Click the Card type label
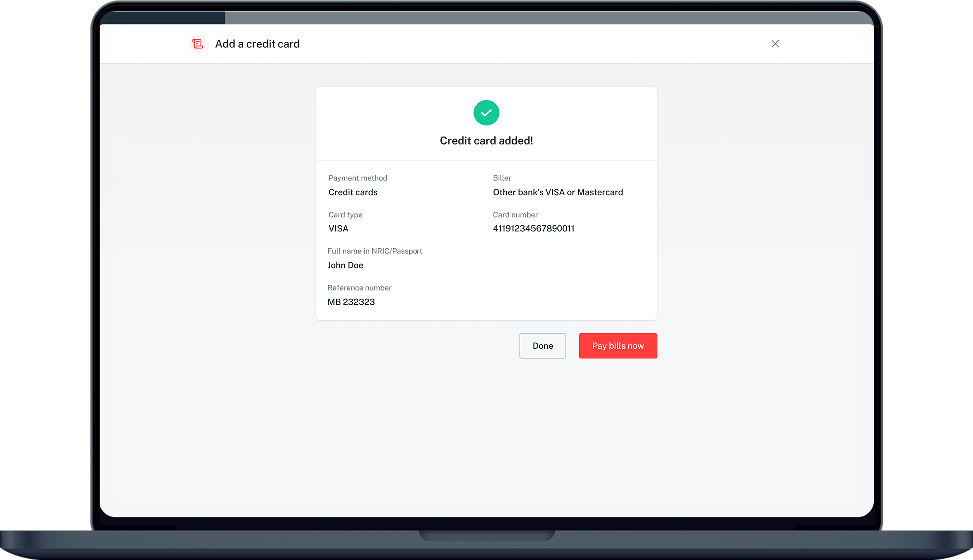This screenshot has height=560, width=973. click(x=345, y=215)
